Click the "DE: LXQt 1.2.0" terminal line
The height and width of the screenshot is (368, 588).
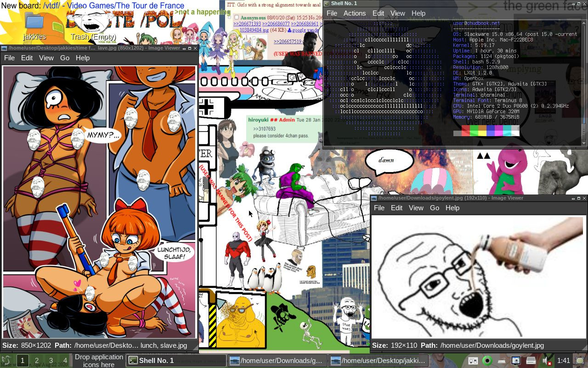(472, 73)
